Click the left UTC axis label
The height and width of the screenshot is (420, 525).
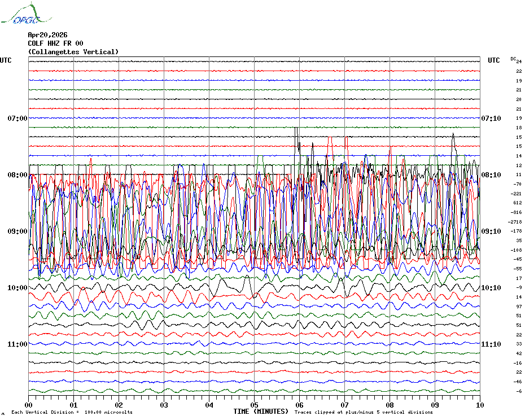click(6, 60)
